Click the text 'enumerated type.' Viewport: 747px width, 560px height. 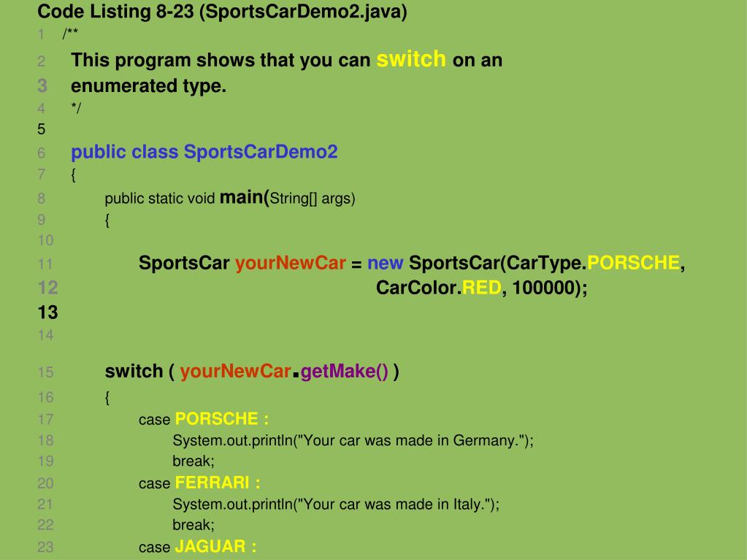149,86
